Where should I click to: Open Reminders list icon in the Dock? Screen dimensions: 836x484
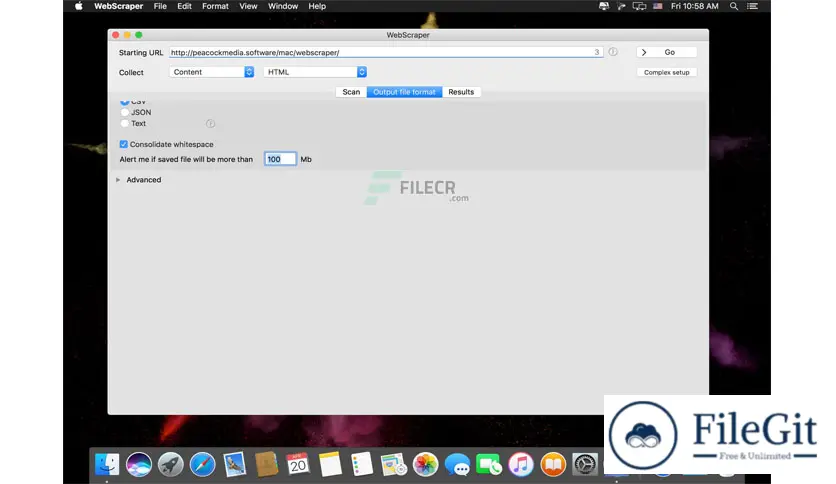(362, 464)
